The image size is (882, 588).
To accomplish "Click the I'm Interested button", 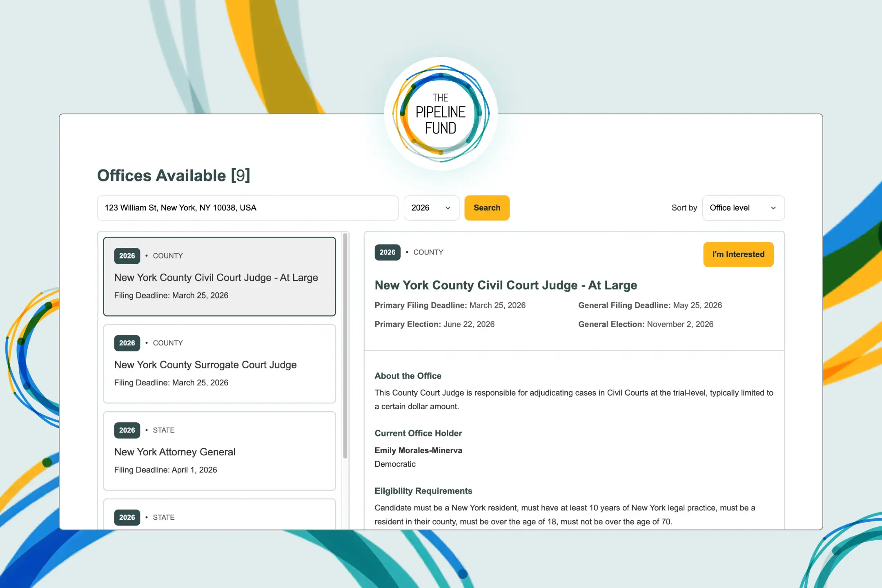I will 738,254.
